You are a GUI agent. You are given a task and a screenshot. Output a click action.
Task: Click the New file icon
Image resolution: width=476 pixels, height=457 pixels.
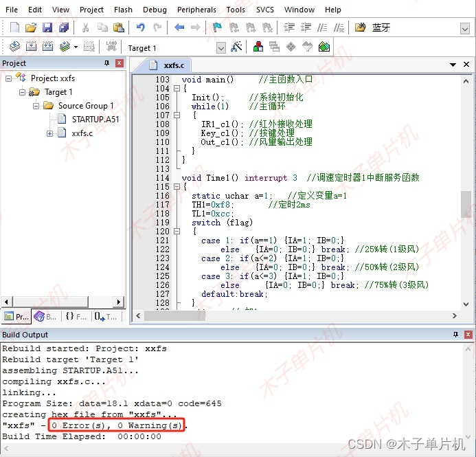(x=14, y=27)
